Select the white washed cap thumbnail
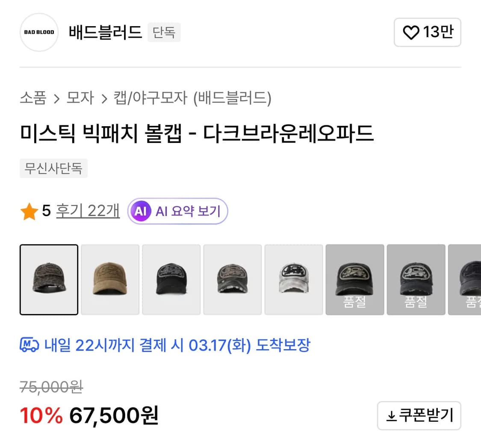Screen dimensions: 481x448 point(293,279)
